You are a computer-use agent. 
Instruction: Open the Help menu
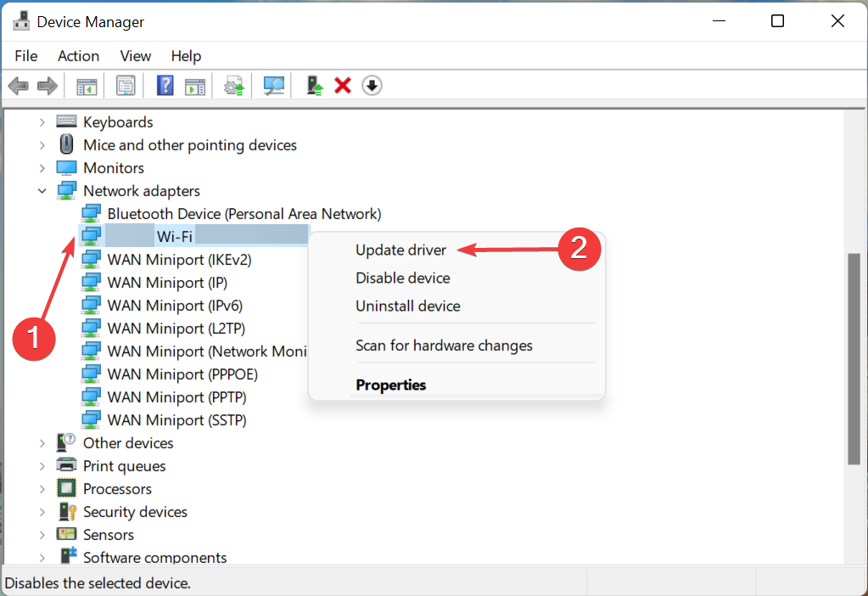tap(186, 56)
